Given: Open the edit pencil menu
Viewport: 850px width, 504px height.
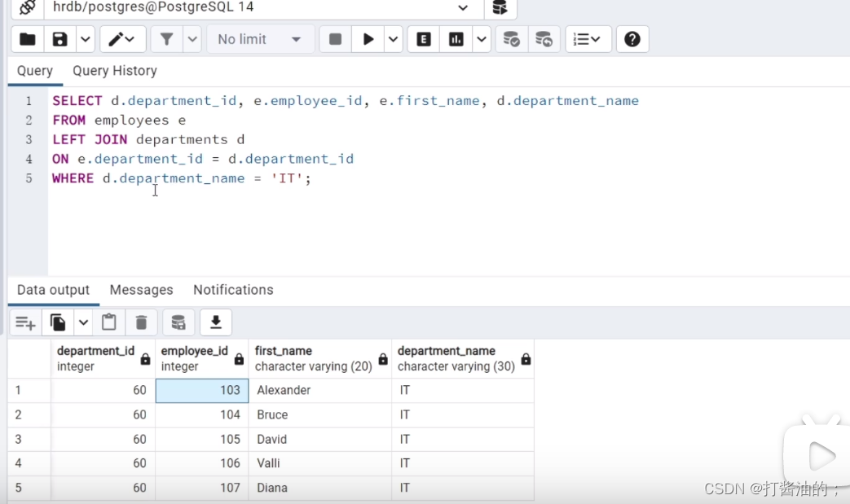Looking at the screenshot, I should [x=122, y=40].
